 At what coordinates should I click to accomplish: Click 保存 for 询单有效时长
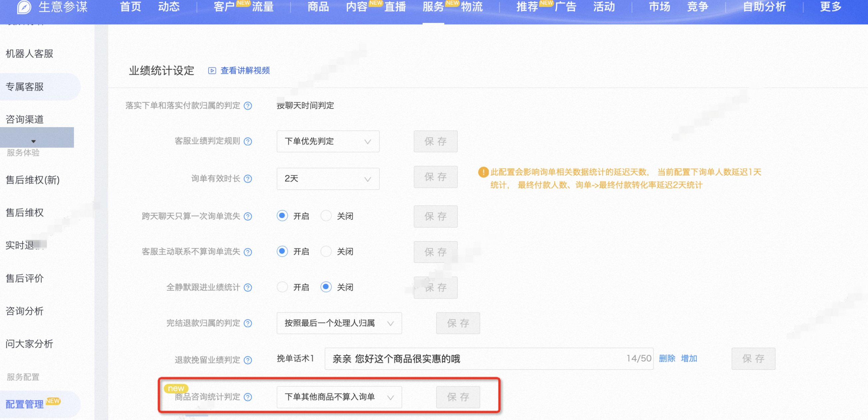point(435,177)
